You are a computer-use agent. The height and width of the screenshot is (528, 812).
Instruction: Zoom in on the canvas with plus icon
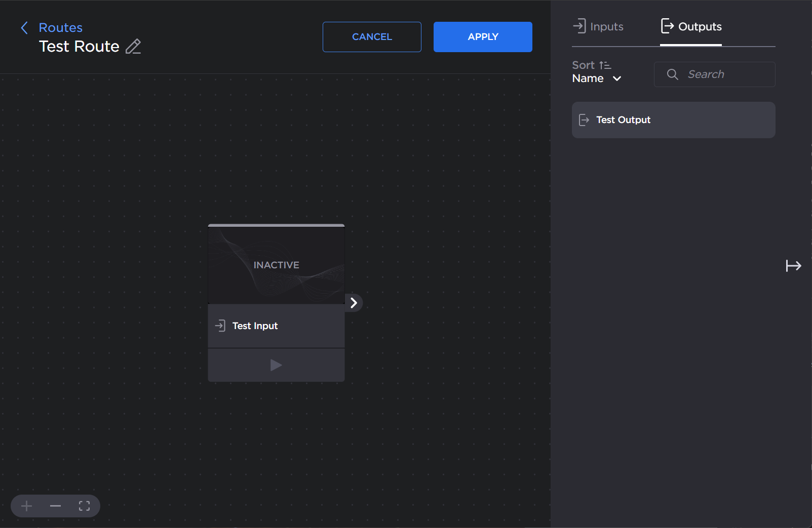[27, 506]
